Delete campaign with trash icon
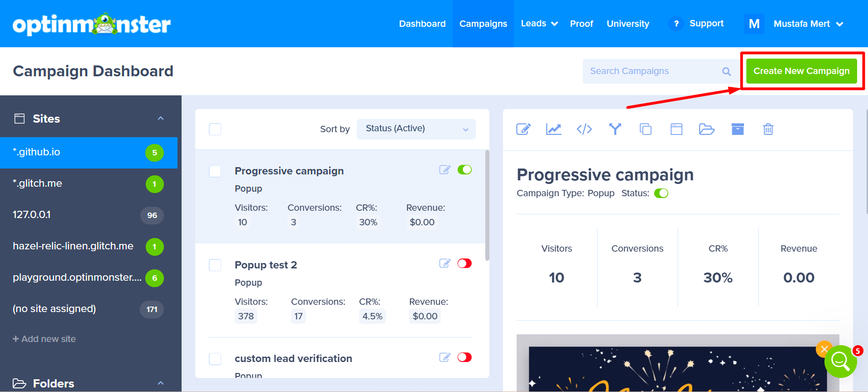 click(768, 129)
